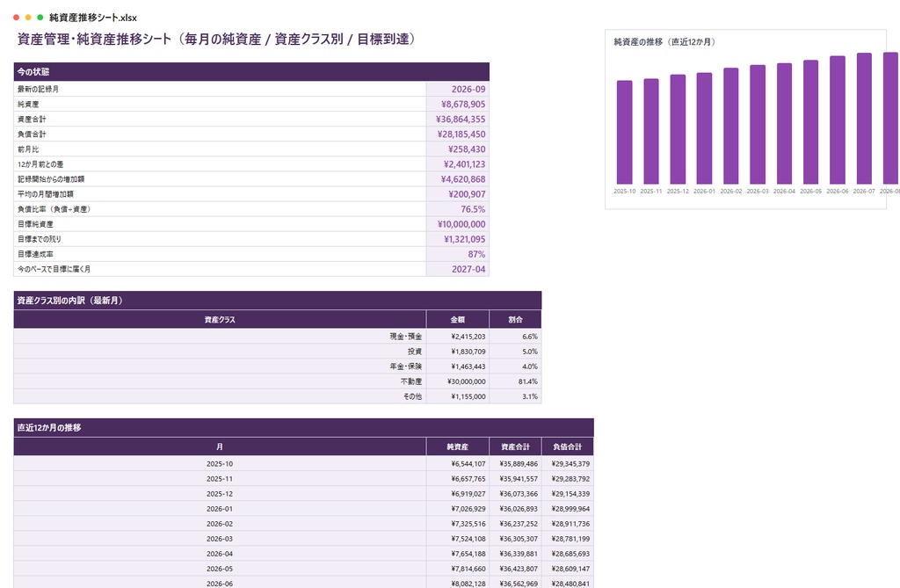Select the 記録開始からの増加額 label cell
Image resolution: width=900 pixels, height=588 pixels.
click(220, 179)
